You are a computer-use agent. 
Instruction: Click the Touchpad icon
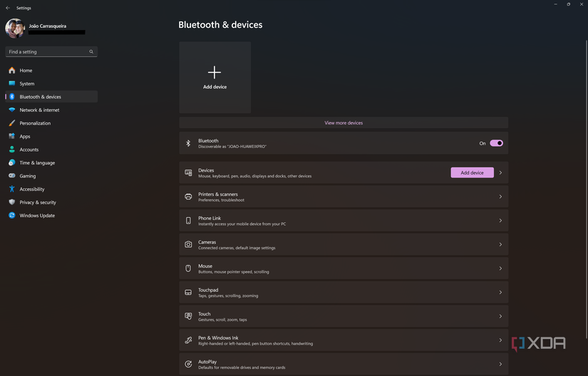(188, 293)
